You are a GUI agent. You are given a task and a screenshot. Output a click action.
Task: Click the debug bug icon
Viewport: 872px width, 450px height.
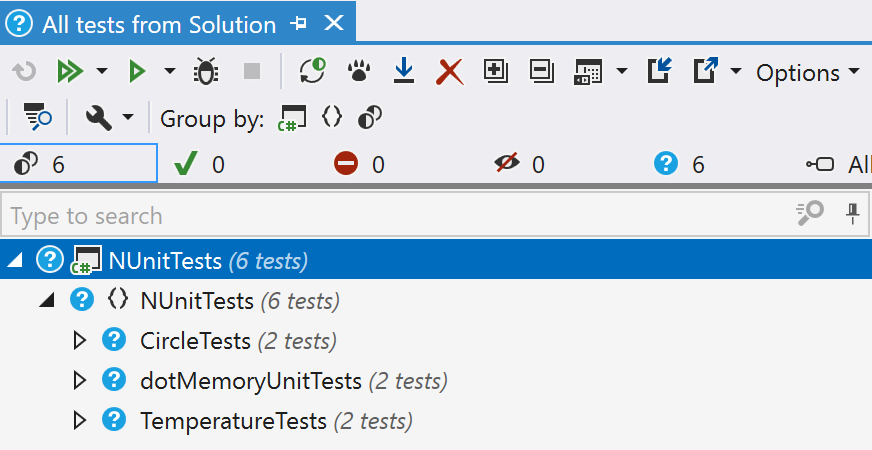point(206,72)
